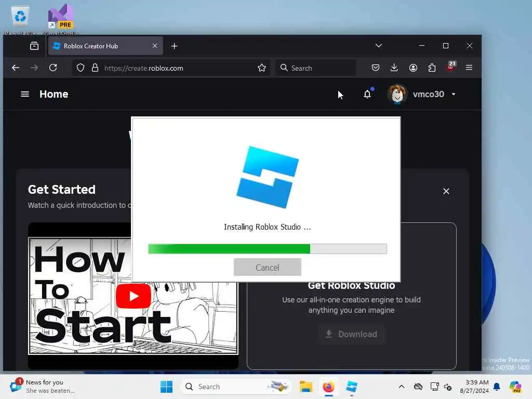The image size is (532, 399).
Task: Close the Roblox Creator Hub tab
Action: click(155, 46)
